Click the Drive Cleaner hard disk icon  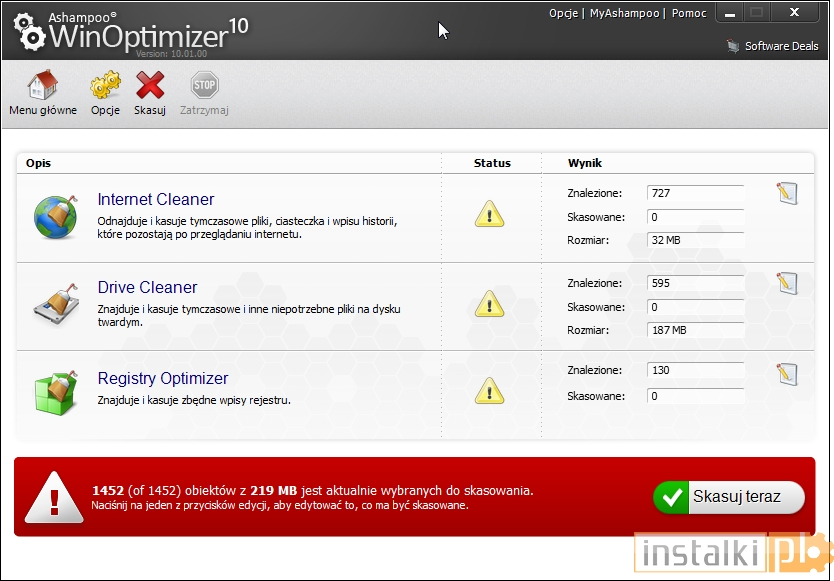55,300
